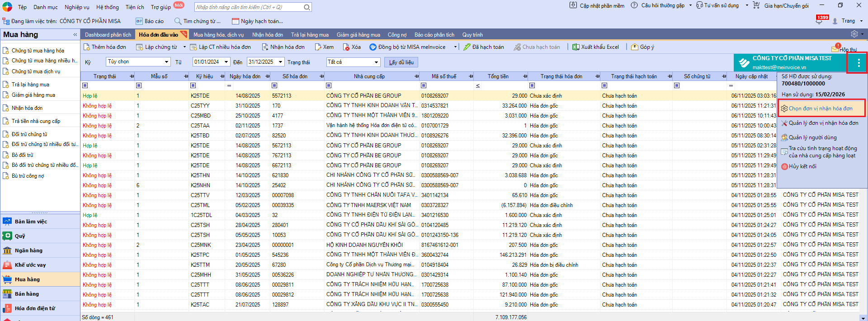
Task: Open Ngân hàng module in sidebar
Action: 28,250
